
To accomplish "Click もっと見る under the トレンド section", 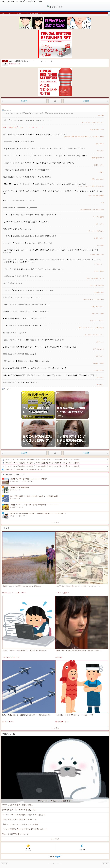I will [55, 728].
